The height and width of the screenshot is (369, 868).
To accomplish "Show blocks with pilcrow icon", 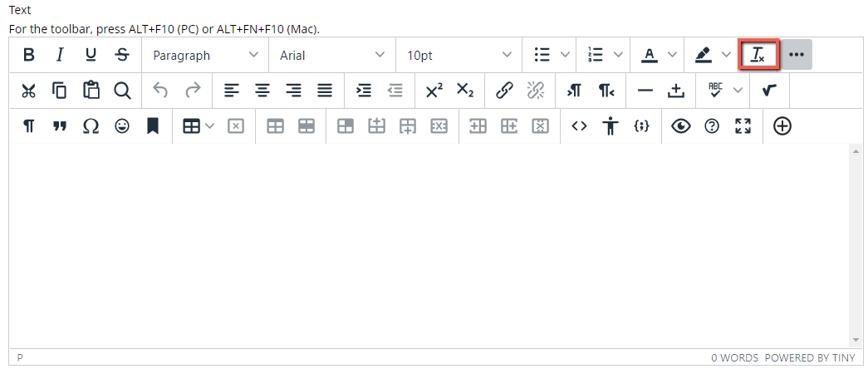I will pos(29,126).
